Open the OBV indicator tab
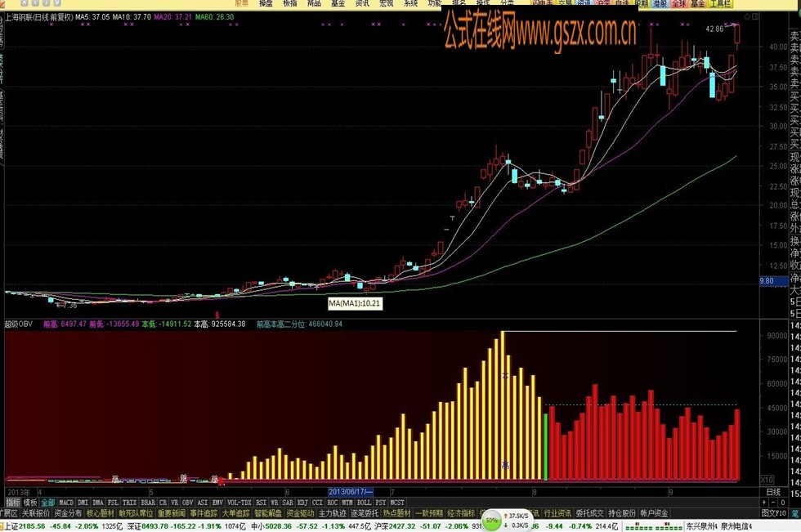The height and width of the screenshot is (532, 801). click(188, 503)
